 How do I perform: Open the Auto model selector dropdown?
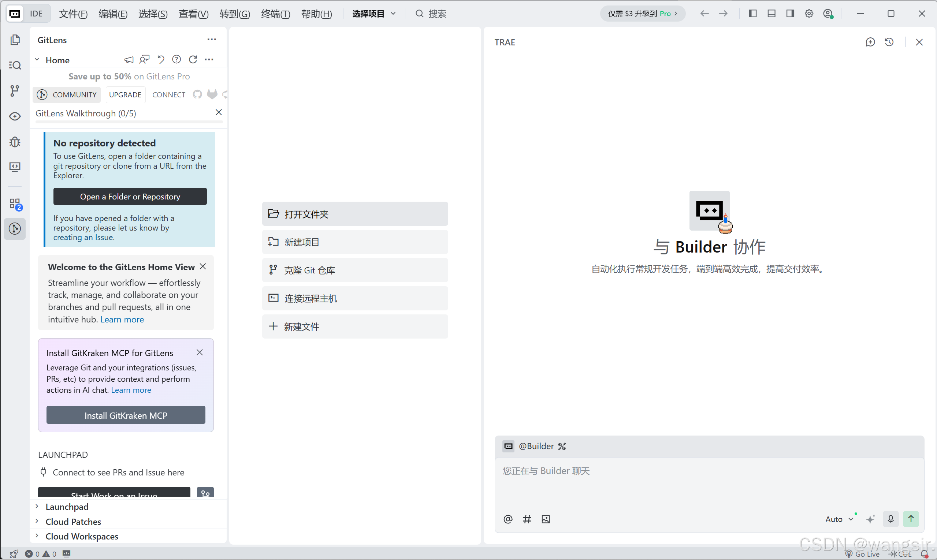point(839,519)
